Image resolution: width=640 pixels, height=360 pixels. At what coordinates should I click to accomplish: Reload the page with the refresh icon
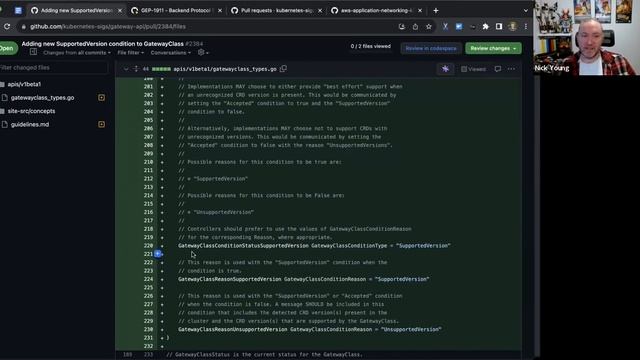click(7, 27)
